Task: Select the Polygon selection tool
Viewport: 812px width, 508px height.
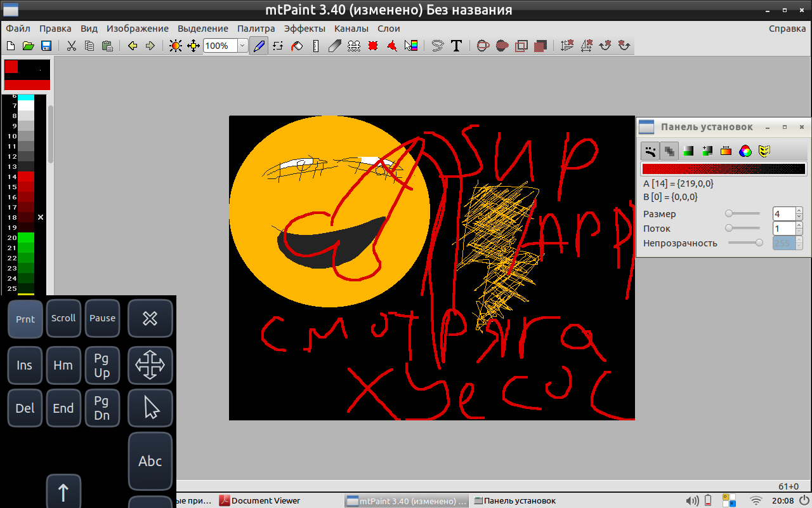Action: pyautogui.click(x=392, y=46)
